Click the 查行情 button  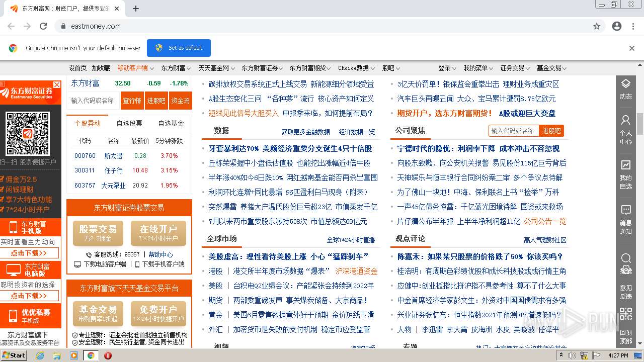pos(132,101)
